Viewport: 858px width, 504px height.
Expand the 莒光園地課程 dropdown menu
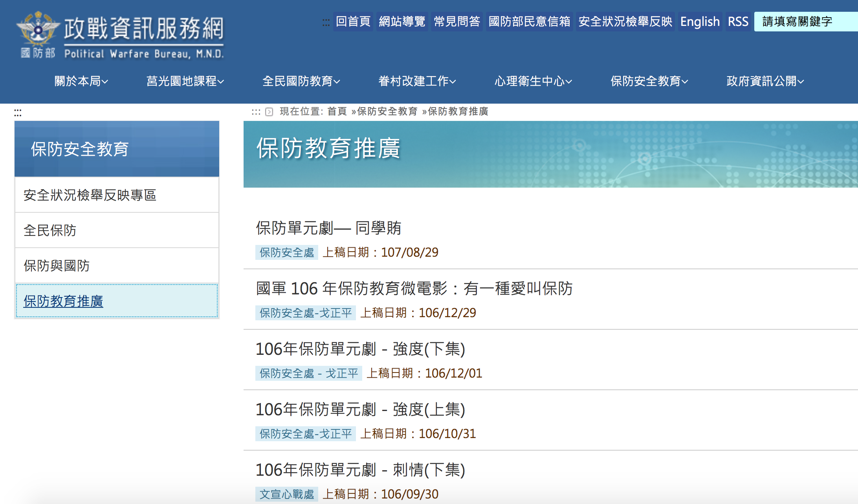[x=185, y=81]
